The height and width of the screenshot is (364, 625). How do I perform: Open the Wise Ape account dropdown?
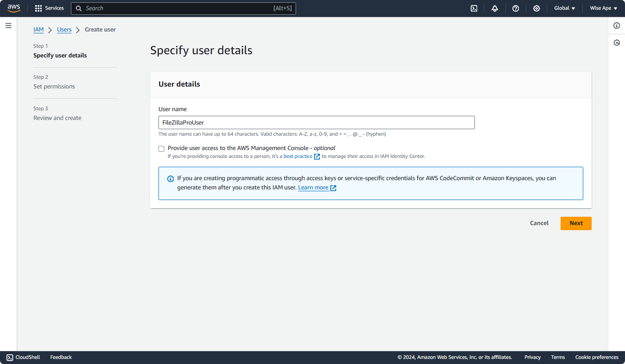click(x=604, y=8)
